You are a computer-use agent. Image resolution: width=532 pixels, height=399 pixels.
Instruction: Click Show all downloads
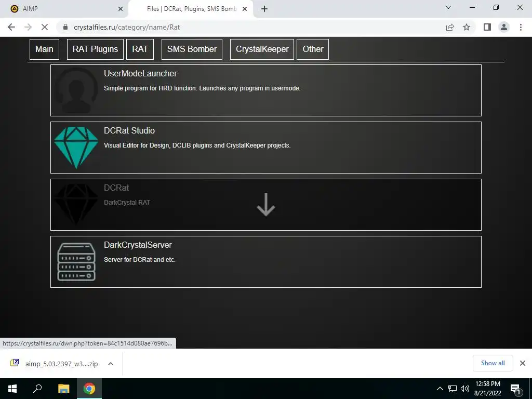coord(493,363)
